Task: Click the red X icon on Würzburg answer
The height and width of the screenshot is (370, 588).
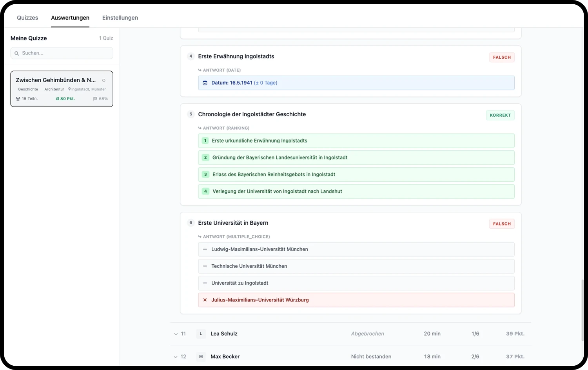Action: click(205, 300)
